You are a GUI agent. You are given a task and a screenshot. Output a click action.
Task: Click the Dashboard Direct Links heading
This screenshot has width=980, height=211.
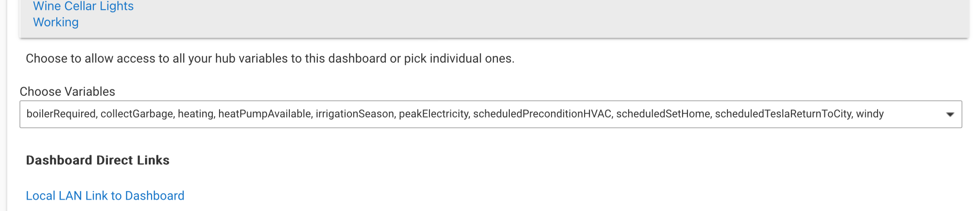98,160
